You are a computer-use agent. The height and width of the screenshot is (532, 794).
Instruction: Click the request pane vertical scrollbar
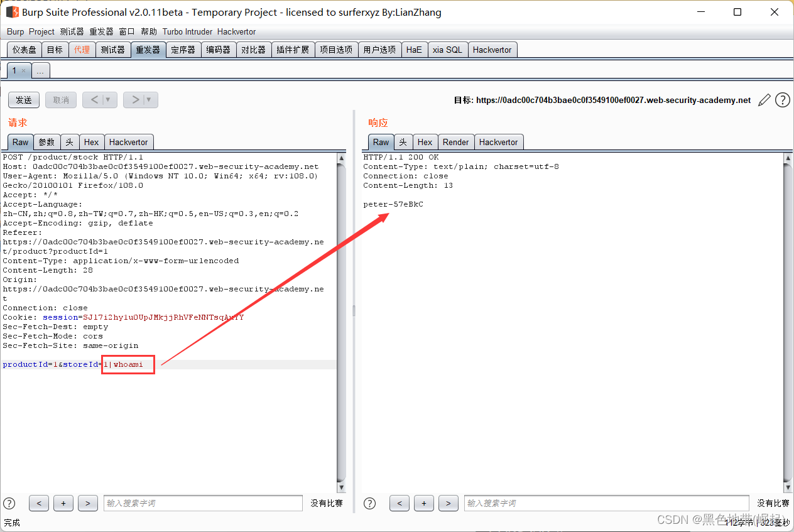click(x=342, y=323)
